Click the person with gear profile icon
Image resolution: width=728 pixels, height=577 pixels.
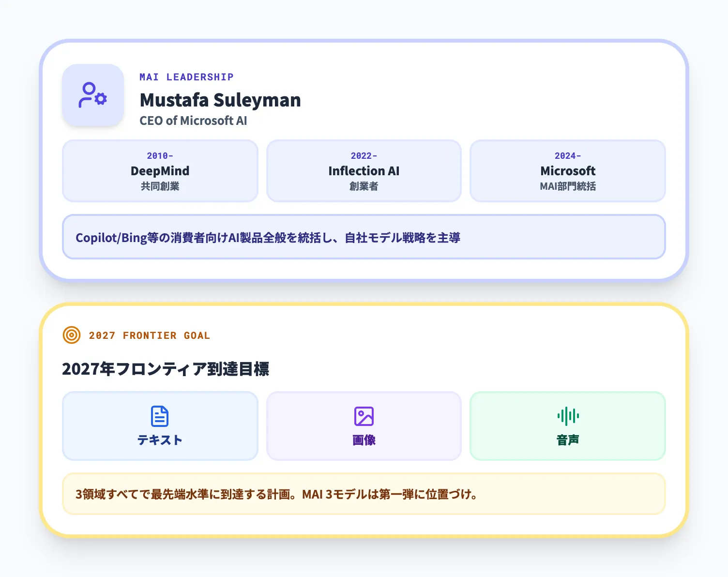(x=93, y=95)
